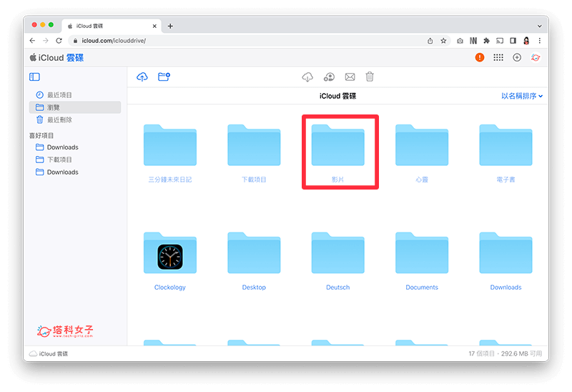This screenshot has width=572, height=392.
Task: Click the iCloud 雲碟 path in status bar
Action: pos(49,353)
